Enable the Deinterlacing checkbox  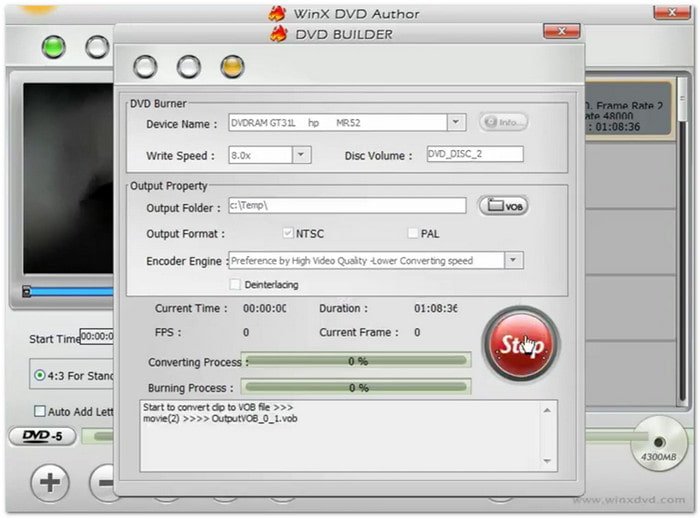pos(235,285)
